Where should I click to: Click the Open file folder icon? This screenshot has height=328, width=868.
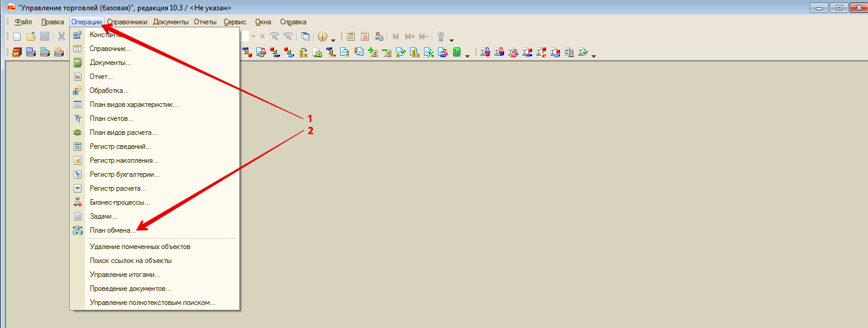tap(30, 36)
